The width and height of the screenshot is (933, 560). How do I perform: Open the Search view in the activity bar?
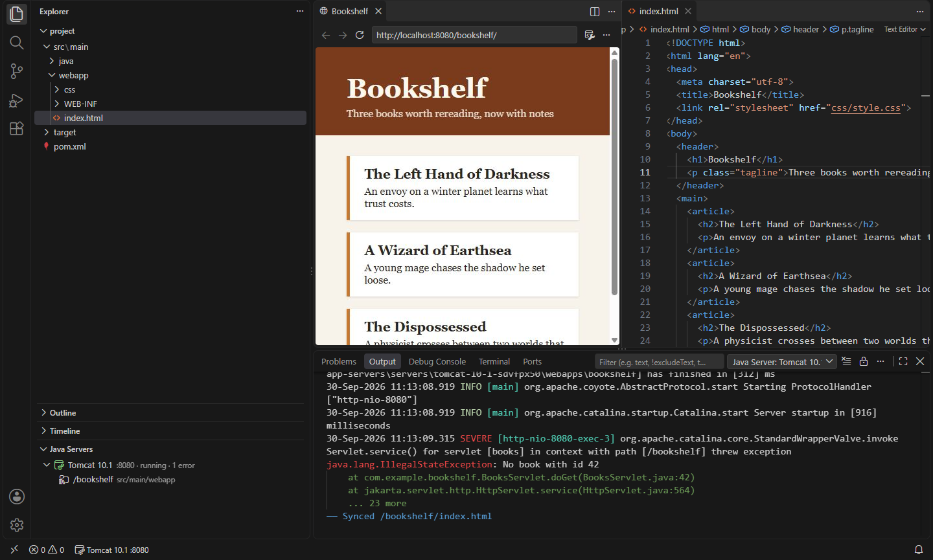(x=17, y=43)
